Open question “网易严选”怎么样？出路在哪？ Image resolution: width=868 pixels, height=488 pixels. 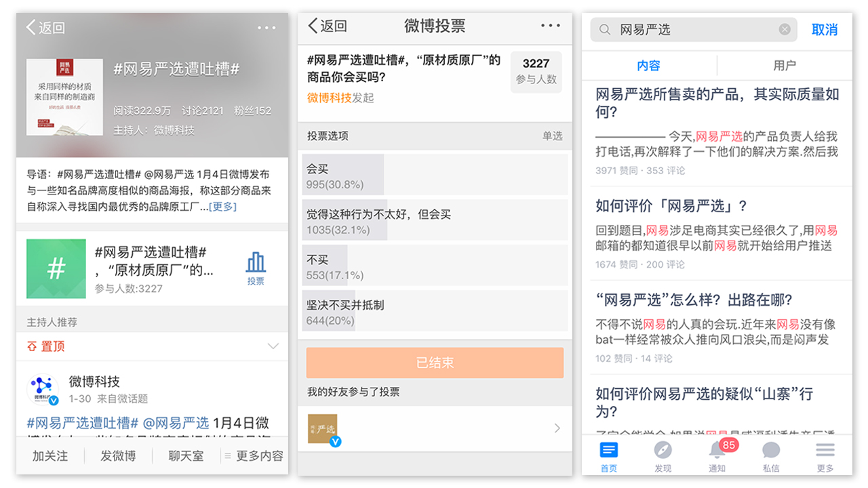[x=694, y=300]
